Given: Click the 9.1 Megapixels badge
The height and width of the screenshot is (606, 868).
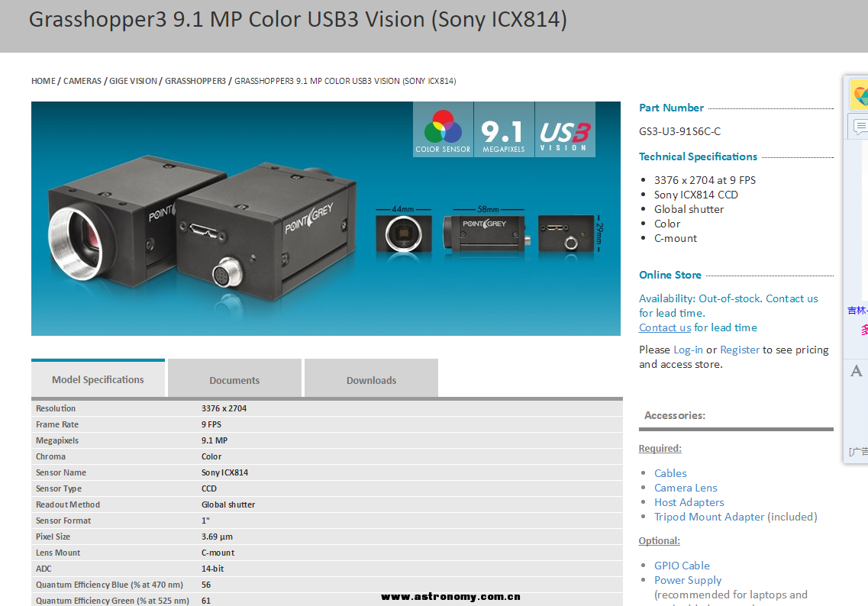Looking at the screenshot, I should pyautogui.click(x=503, y=129).
